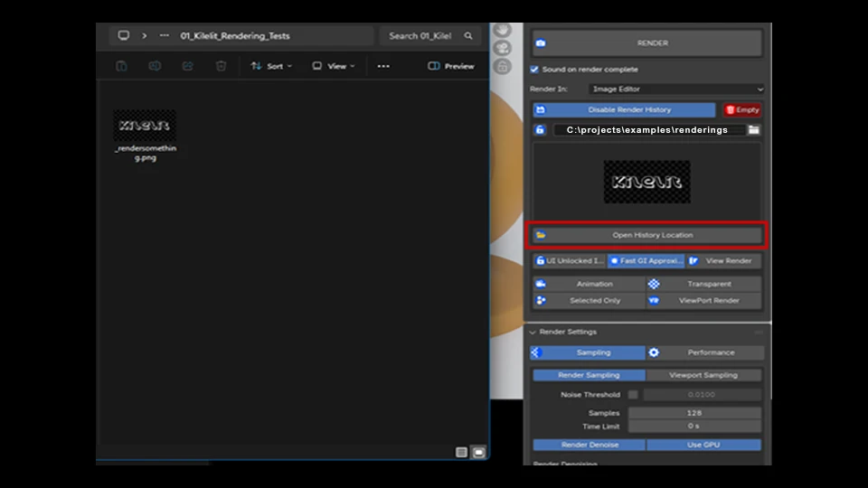Open the View dropdown in file explorer
This screenshot has width=868, height=488.
click(x=334, y=66)
